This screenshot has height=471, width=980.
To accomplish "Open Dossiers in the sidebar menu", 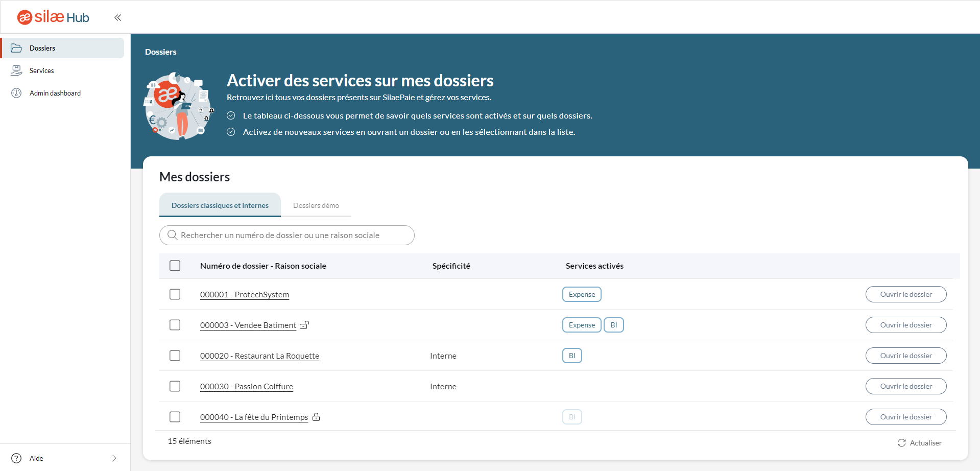I will [x=62, y=48].
